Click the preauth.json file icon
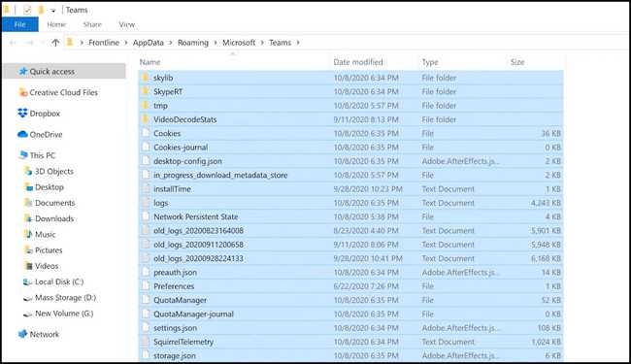Viewport: 631px width, 364px height. tap(146, 273)
